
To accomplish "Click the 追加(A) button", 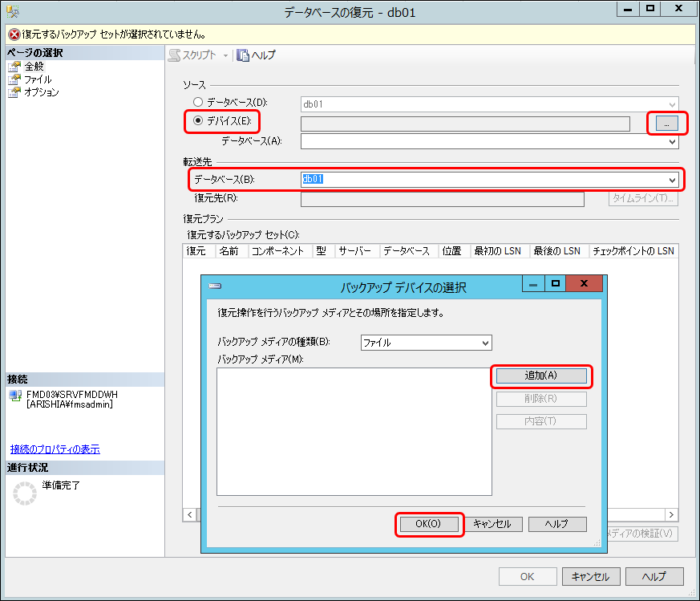I will (x=540, y=376).
